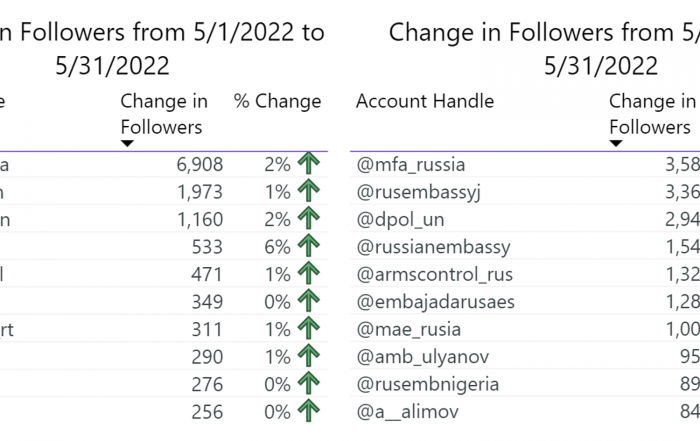This screenshot has height=441, width=700.
Task: Select the @rusembassyj account handle
Action: pyautogui.click(x=418, y=192)
